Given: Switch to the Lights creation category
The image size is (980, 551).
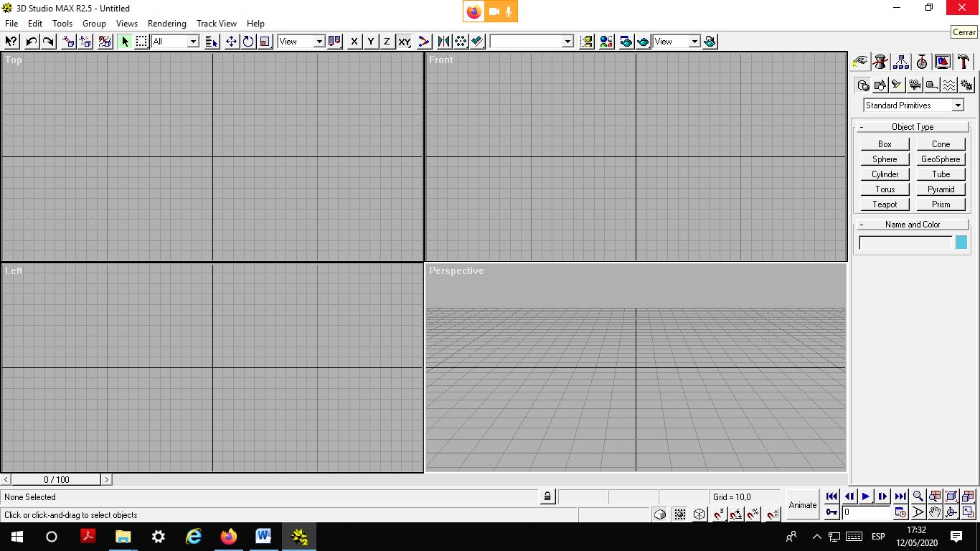Looking at the screenshot, I should [897, 85].
